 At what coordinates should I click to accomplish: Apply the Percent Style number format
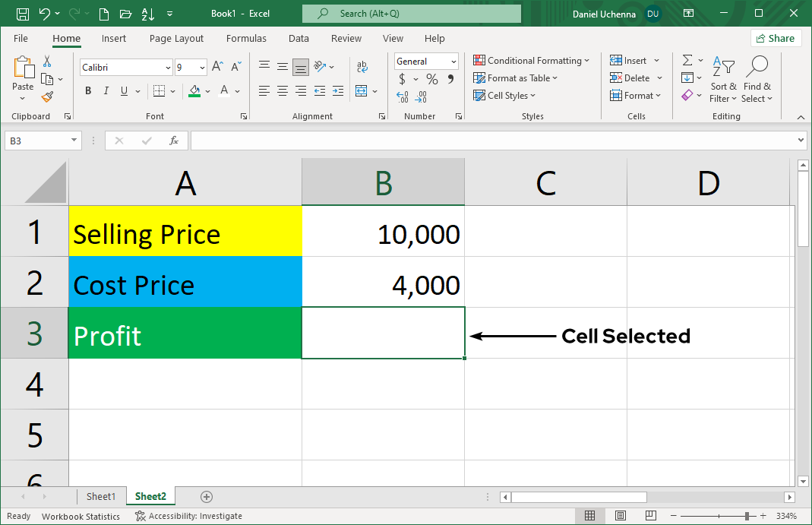pyautogui.click(x=431, y=78)
